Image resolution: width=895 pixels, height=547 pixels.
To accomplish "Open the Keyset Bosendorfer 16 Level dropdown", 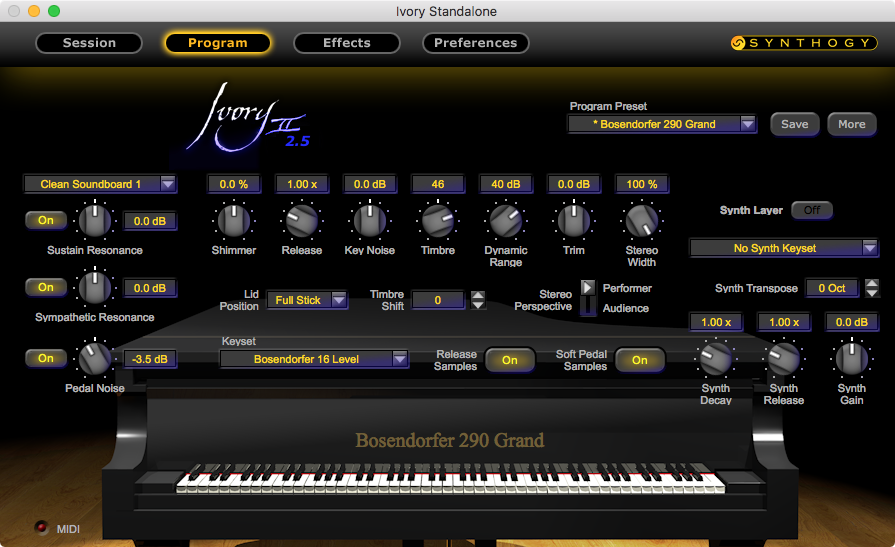I will (x=314, y=359).
